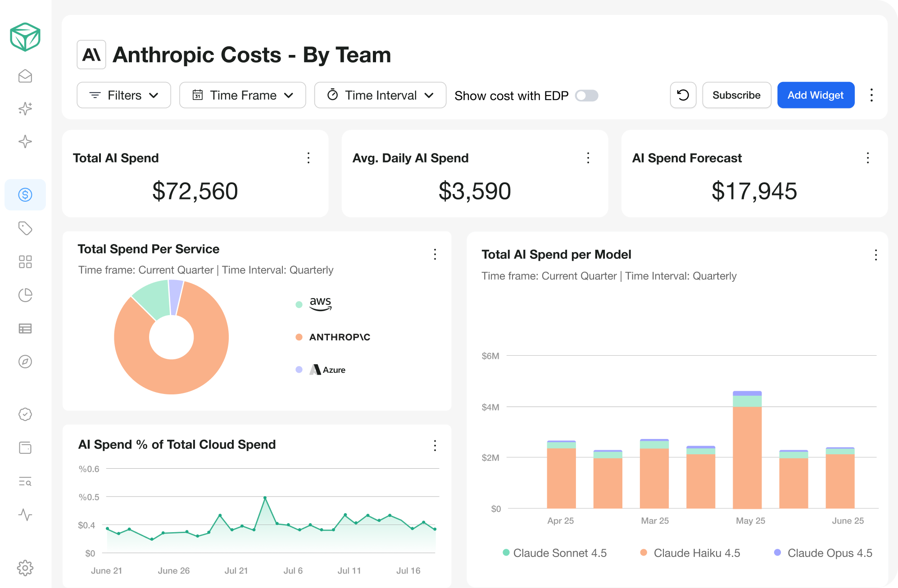898x588 pixels.
Task: Toggle Claude Opus 4.5 legend entry
Action: [x=823, y=553]
